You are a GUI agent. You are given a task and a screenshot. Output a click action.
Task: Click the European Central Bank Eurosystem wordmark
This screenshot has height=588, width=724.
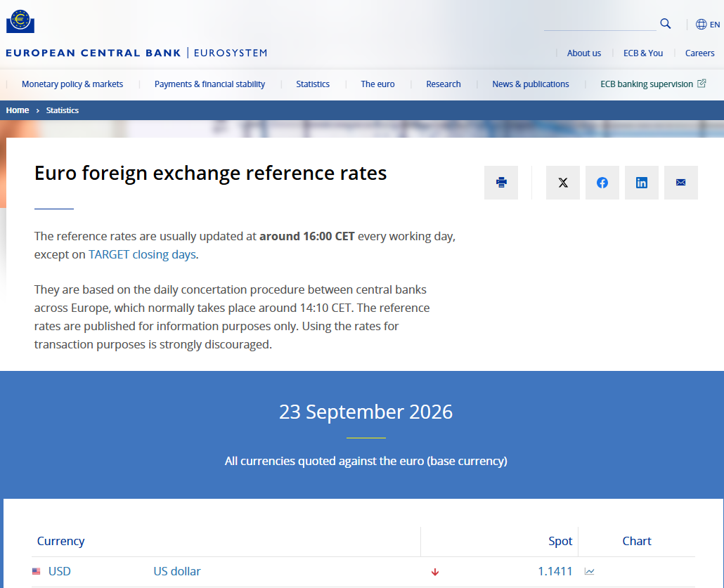click(136, 53)
